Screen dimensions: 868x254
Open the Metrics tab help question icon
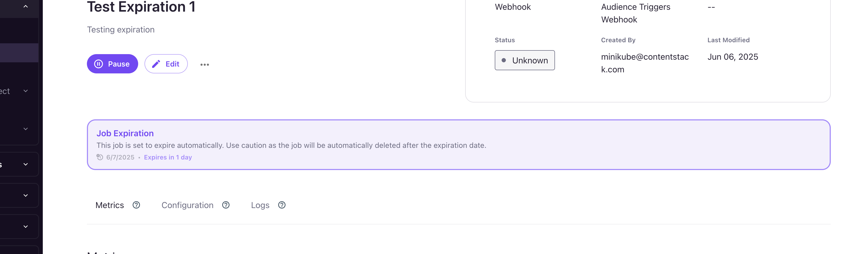136,205
